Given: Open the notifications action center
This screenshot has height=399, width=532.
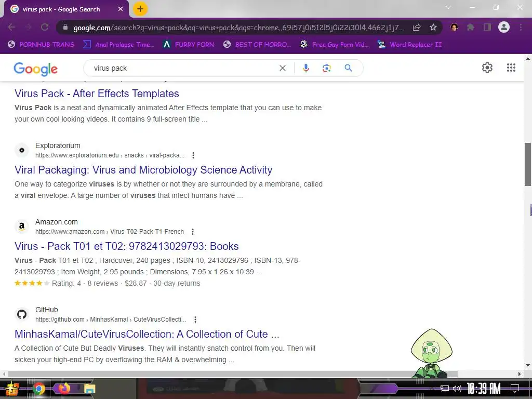Looking at the screenshot, I should pyautogui.click(x=515, y=389).
